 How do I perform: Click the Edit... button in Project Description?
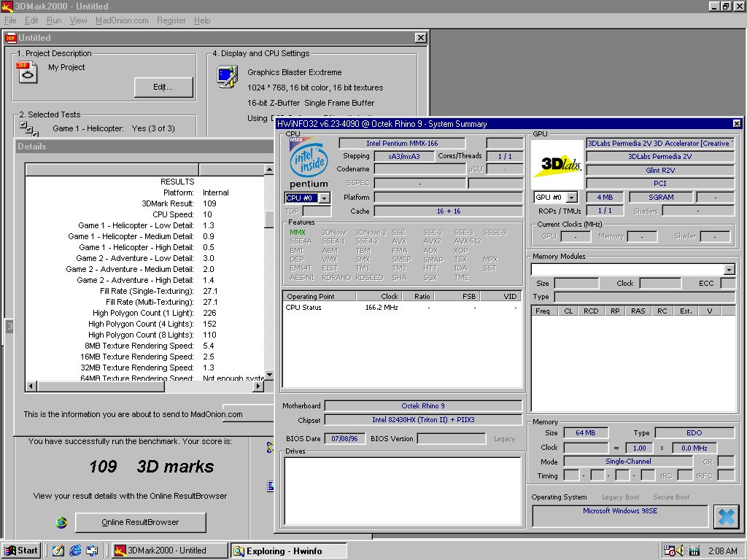click(x=163, y=87)
